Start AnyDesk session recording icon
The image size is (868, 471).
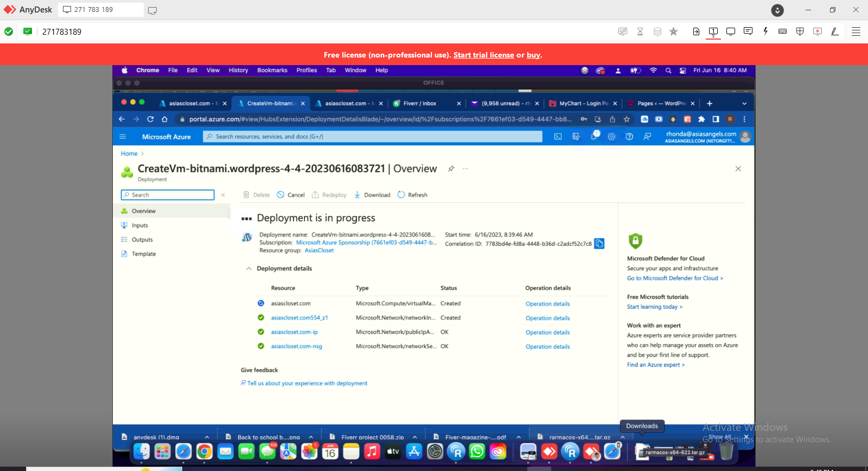(x=818, y=31)
